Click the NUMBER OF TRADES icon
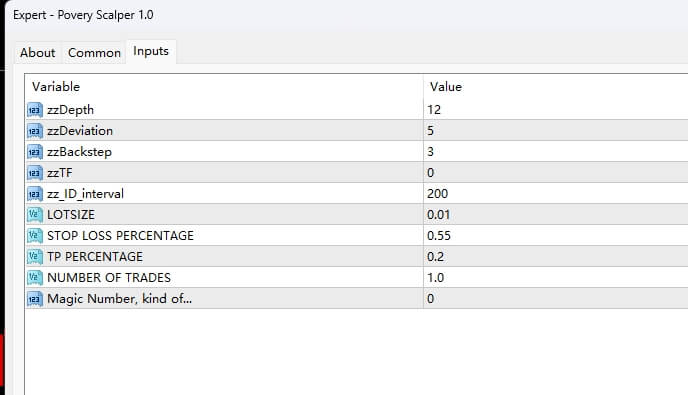This screenshot has width=688, height=395. click(x=35, y=278)
